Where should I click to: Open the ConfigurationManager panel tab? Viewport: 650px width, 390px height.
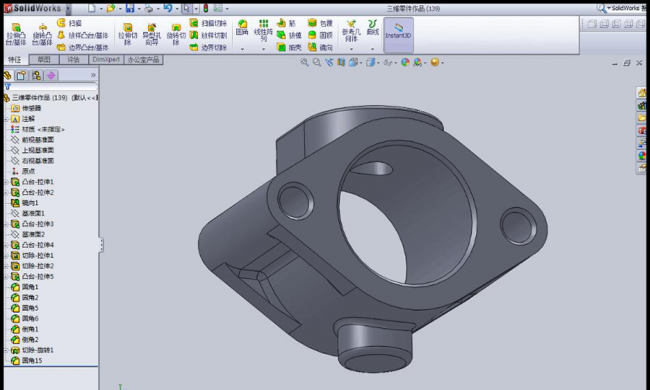click(x=36, y=75)
